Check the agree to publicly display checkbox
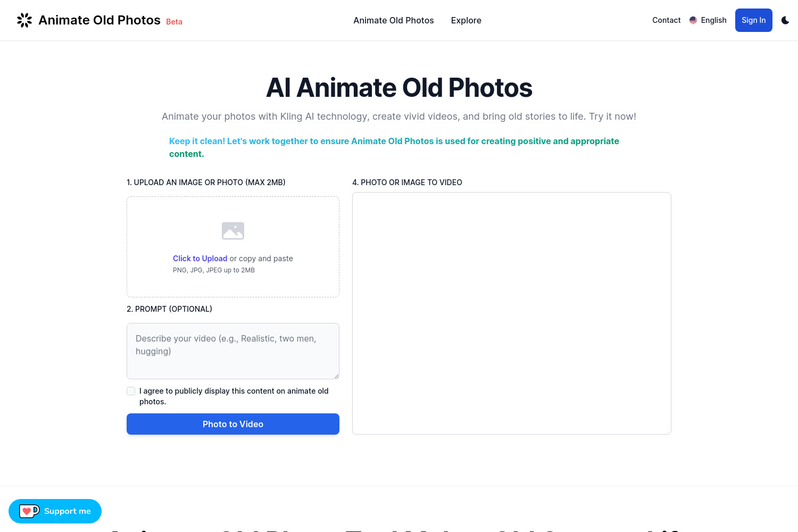 coord(131,391)
